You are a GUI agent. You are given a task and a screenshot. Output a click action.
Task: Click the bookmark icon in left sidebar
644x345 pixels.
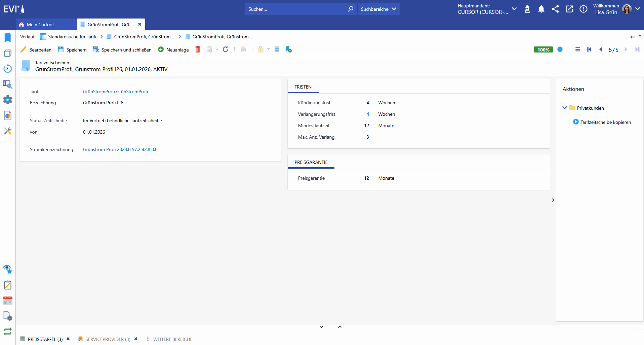pyautogui.click(x=8, y=37)
